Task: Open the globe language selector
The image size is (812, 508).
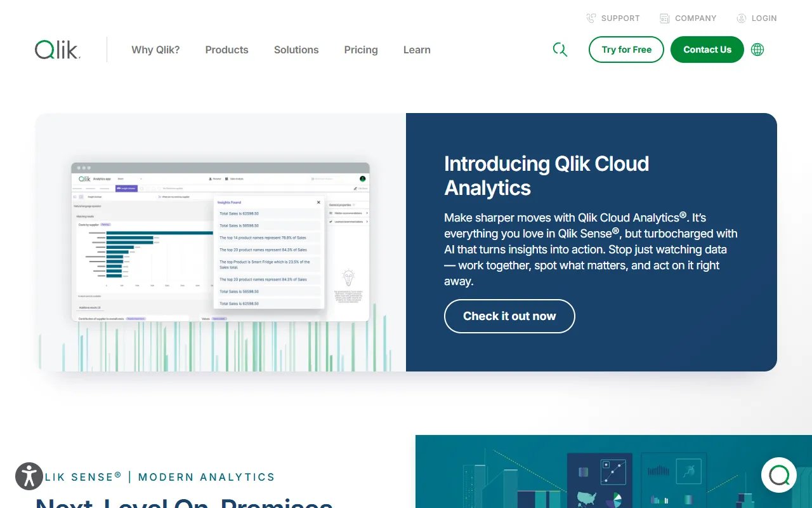Action: [757, 50]
